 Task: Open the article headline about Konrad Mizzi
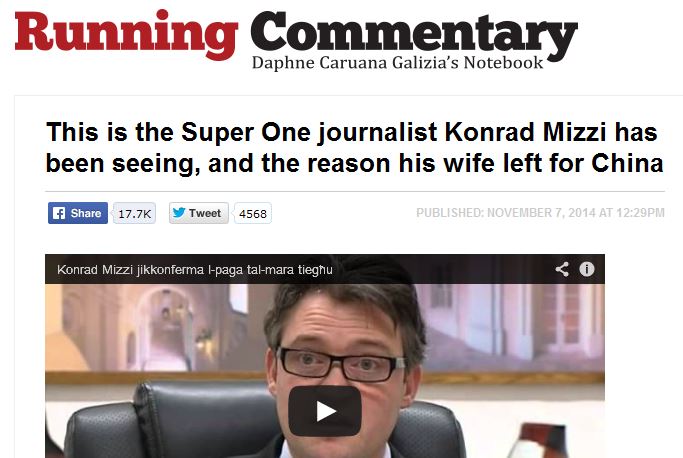tap(355, 147)
